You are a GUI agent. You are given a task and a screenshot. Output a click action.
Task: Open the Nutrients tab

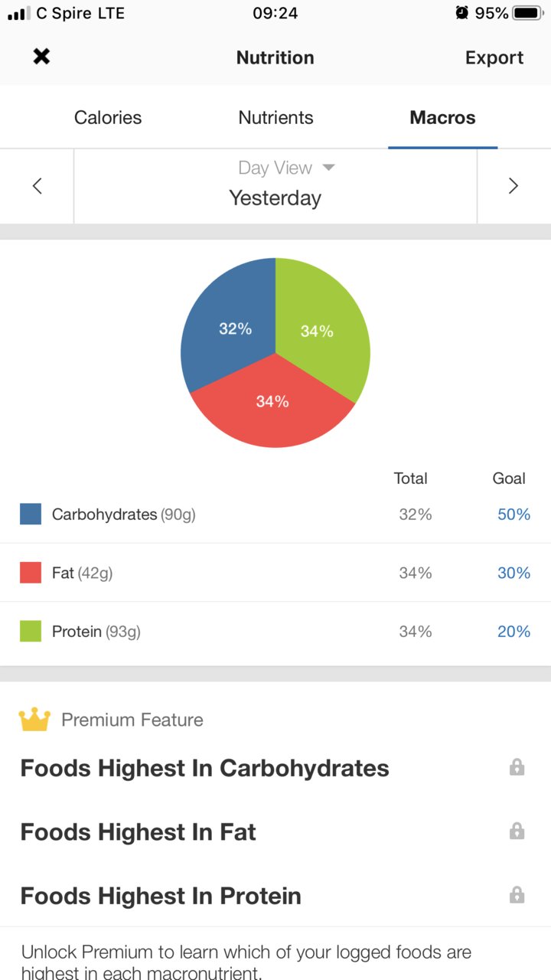(275, 118)
